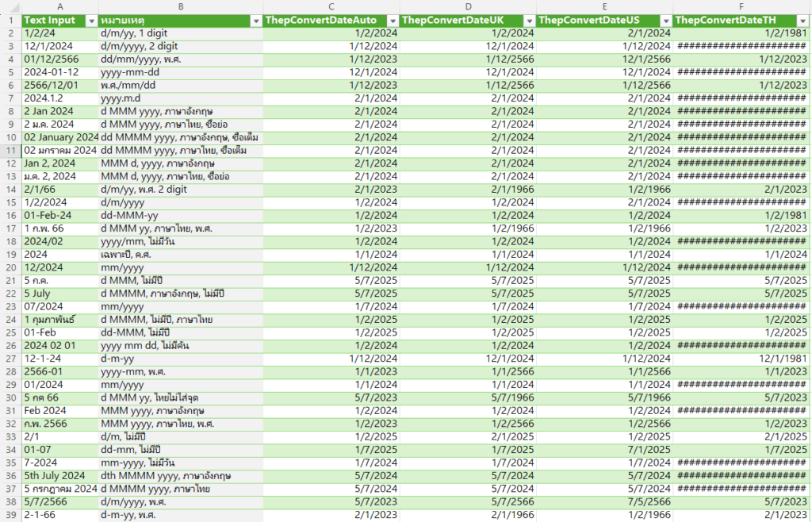Open the ThepConvertDateUK filter dropdown arrow
Viewport: 812px width, 522px height.
click(x=529, y=21)
